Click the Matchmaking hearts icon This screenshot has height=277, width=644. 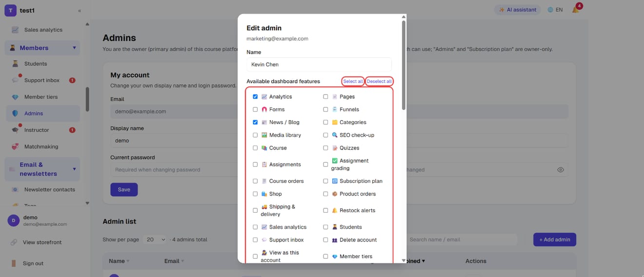click(x=15, y=147)
